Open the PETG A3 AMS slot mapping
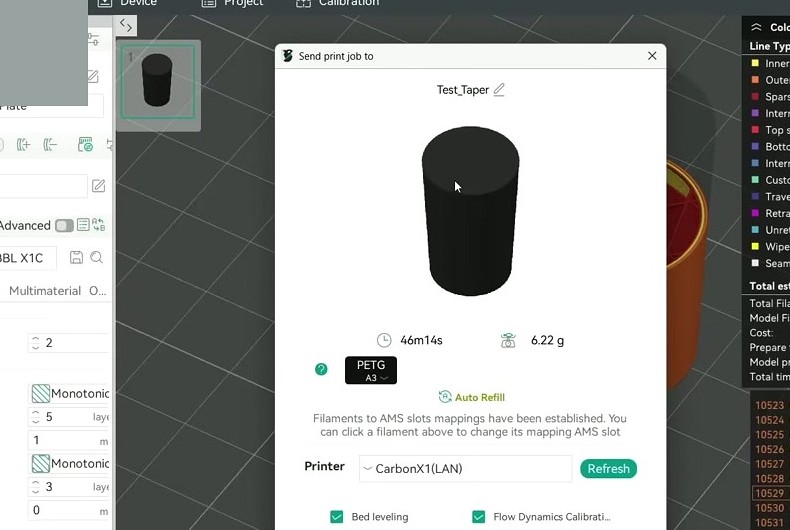Viewport: 790px width, 530px height. coord(371,370)
